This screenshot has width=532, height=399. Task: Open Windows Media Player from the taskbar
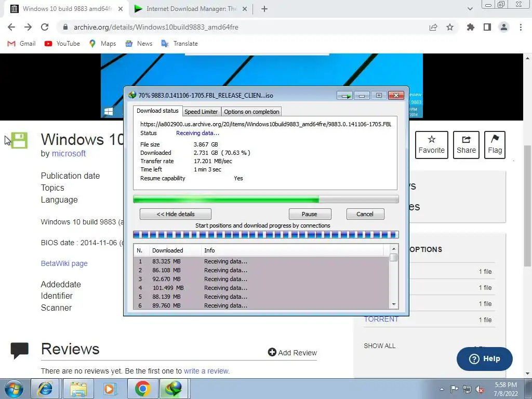tap(110, 389)
